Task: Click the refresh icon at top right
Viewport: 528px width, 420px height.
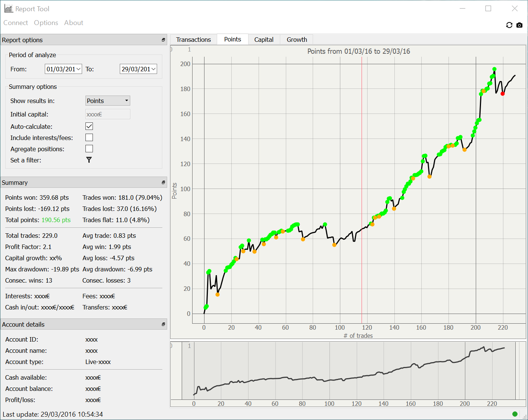Action: click(509, 25)
